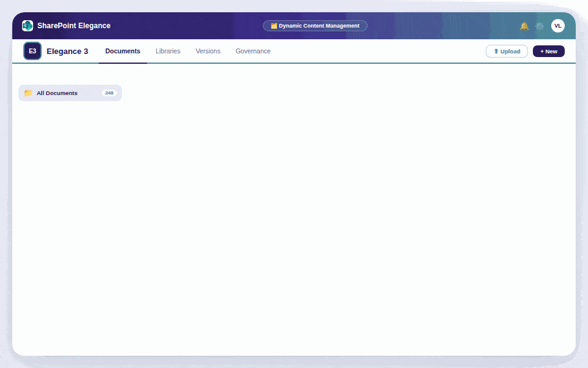Click the Elegance 3 site title

(67, 51)
